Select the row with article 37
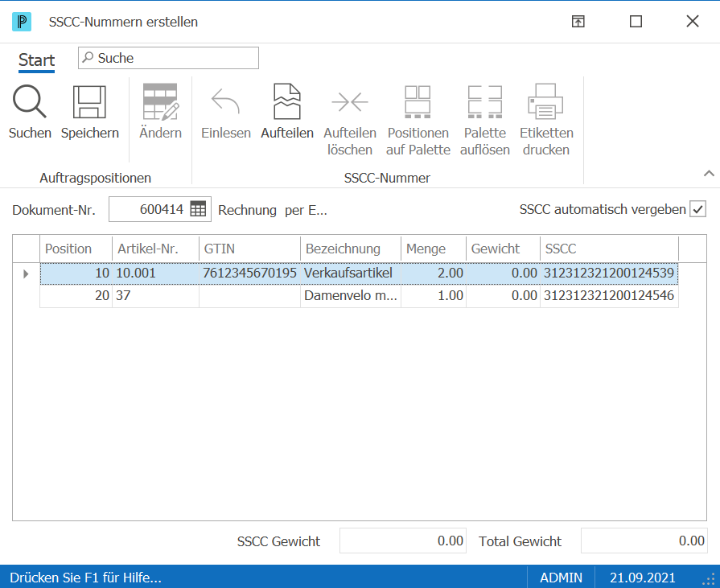This screenshot has height=588, width=720. [x=359, y=296]
